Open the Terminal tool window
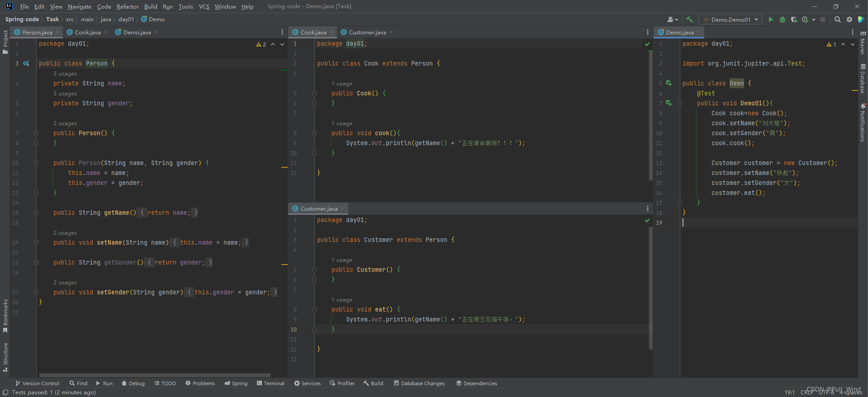Image resolution: width=868 pixels, height=397 pixels. coord(270,383)
